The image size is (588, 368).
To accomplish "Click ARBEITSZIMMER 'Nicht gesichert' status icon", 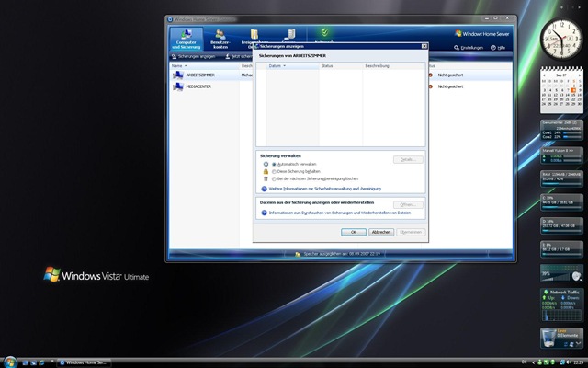I will [x=431, y=75].
